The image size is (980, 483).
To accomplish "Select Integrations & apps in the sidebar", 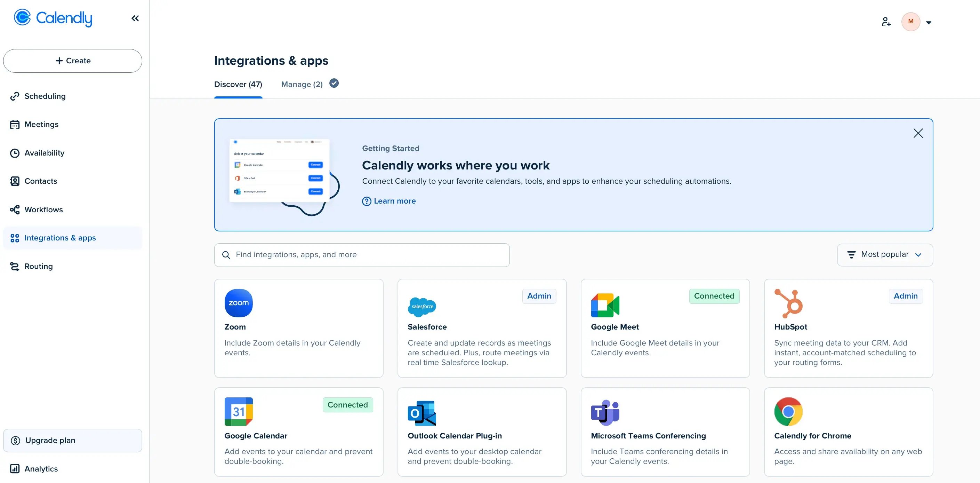I will point(73,238).
